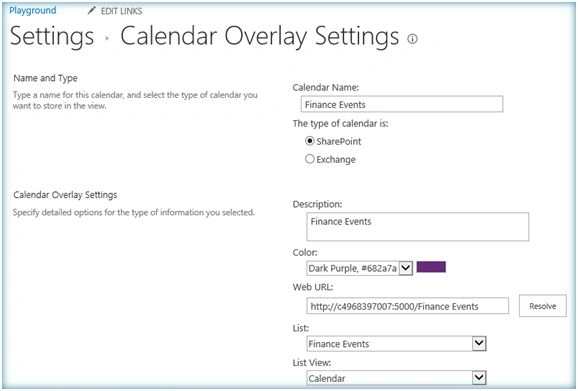Open the Playground navigation link
The image size is (578, 391).
click(33, 10)
